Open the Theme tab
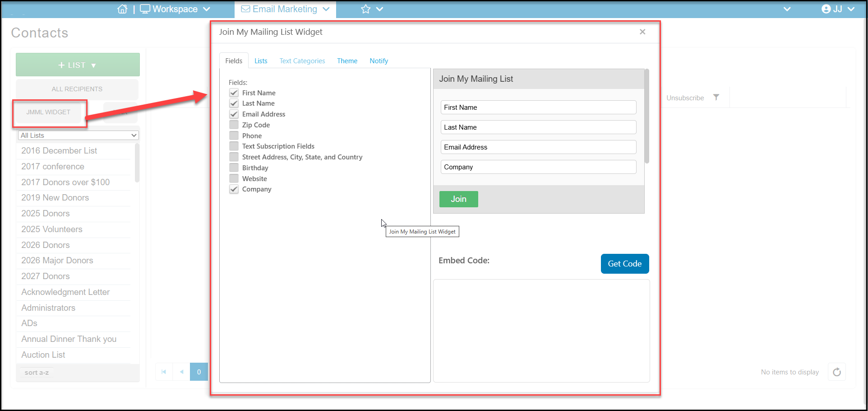868x411 pixels. (x=347, y=61)
